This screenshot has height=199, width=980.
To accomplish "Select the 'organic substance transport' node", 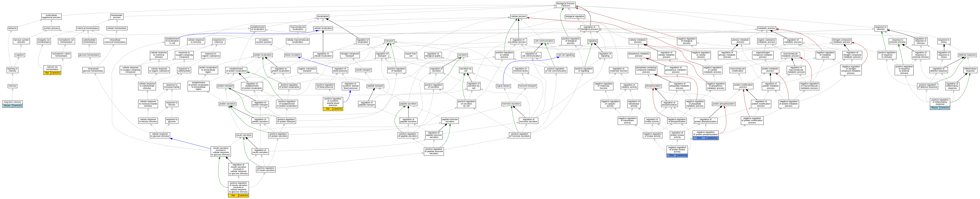I will 307,70.
